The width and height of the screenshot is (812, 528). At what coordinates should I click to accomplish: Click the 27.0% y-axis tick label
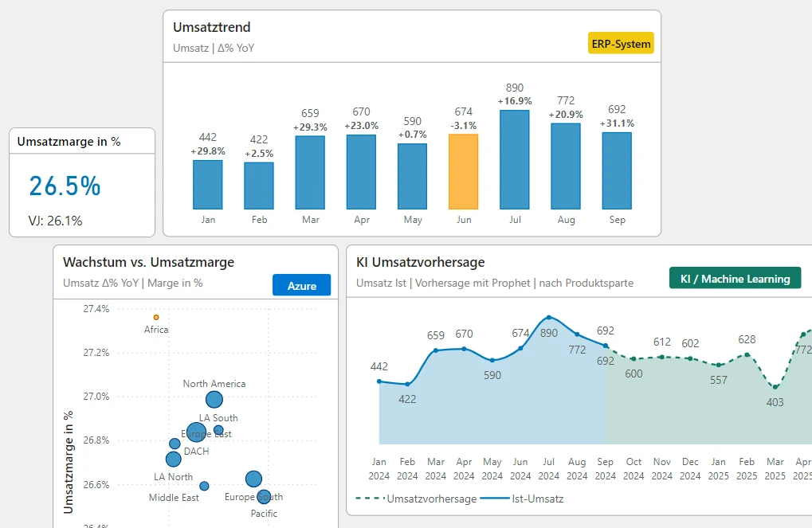(x=96, y=397)
